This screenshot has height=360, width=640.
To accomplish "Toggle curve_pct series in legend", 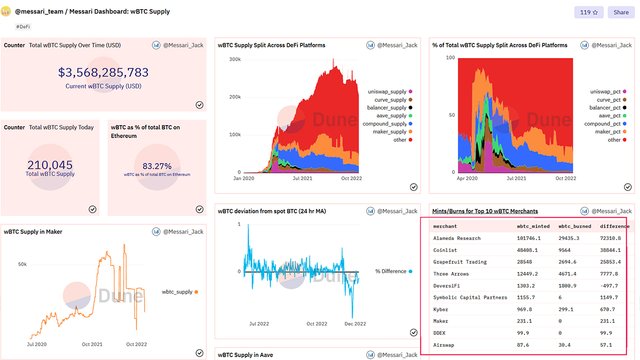I will pyautogui.click(x=611, y=100).
